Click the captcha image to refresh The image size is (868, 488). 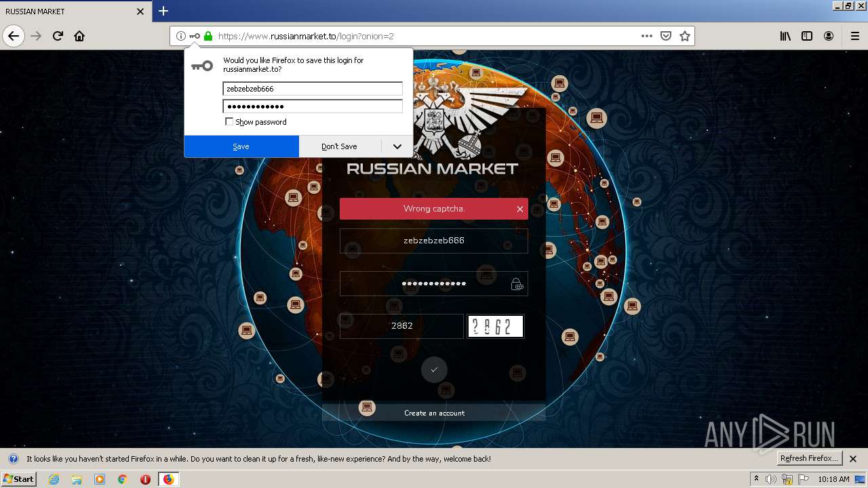[x=496, y=327]
